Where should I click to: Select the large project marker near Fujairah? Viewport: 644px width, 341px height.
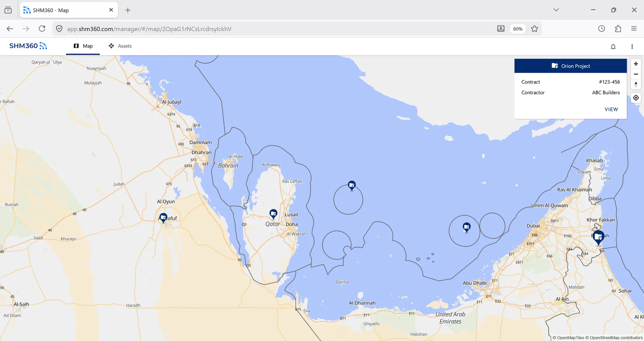click(599, 237)
